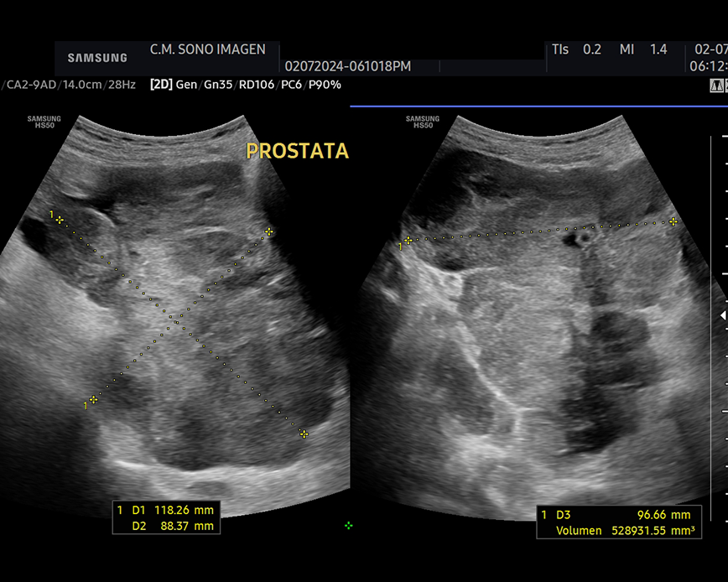Click the patient ID 02072024-061018PM field
The height and width of the screenshot is (582, 728).
[x=348, y=66]
